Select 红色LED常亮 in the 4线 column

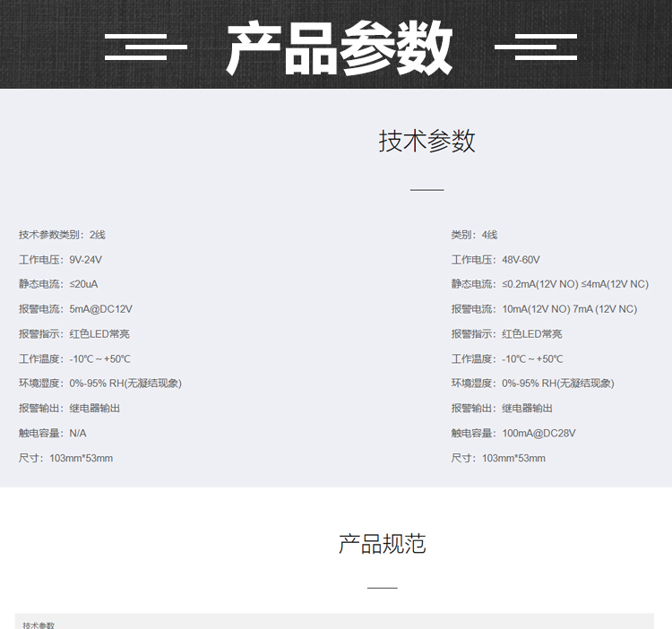tap(531, 334)
